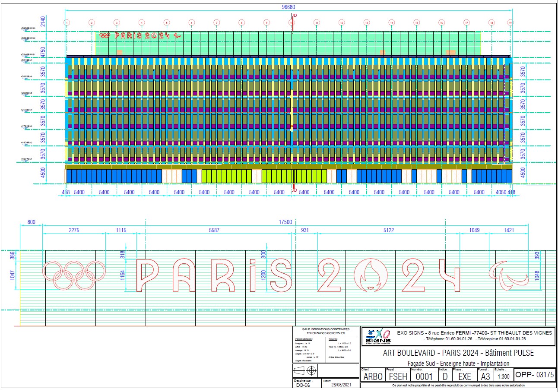The height and width of the screenshot is (392, 558).
Task: Click the 1115 spacing dimension
Action: pos(121,230)
